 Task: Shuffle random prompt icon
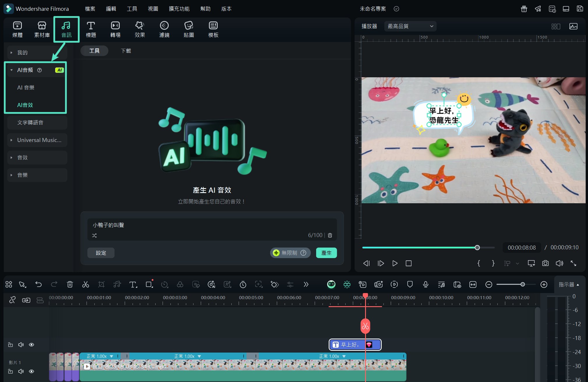click(x=94, y=235)
